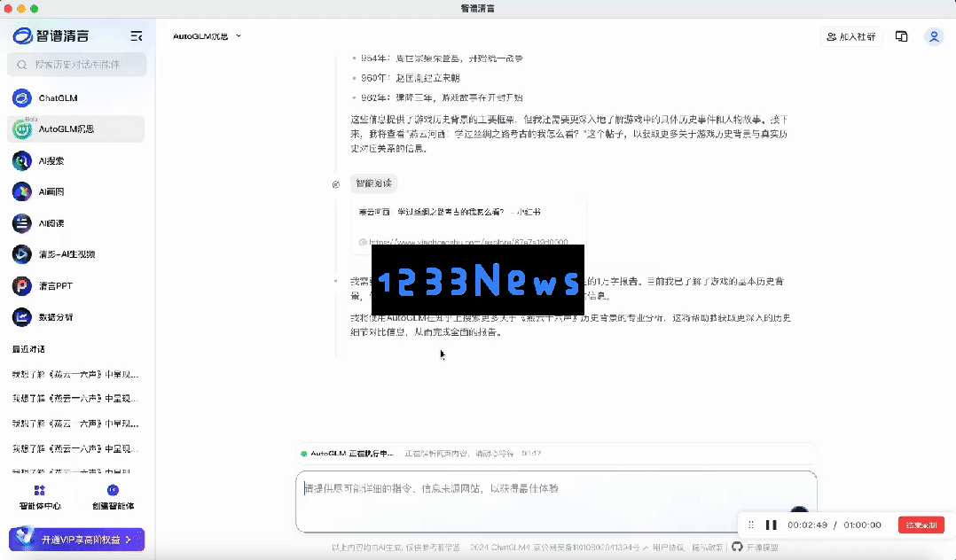Collapse the thinking step with the small arrow
Viewport: 956px width, 560px height.
(335, 281)
